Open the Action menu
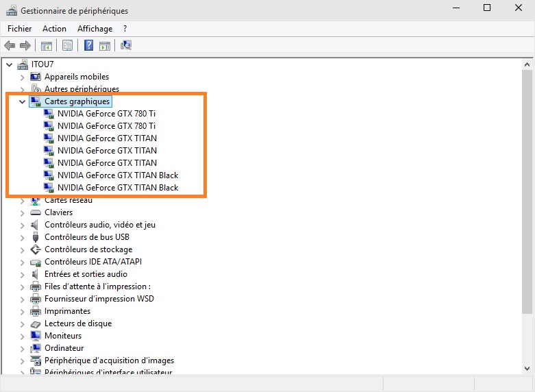The image size is (535, 392). (x=54, y=29)
